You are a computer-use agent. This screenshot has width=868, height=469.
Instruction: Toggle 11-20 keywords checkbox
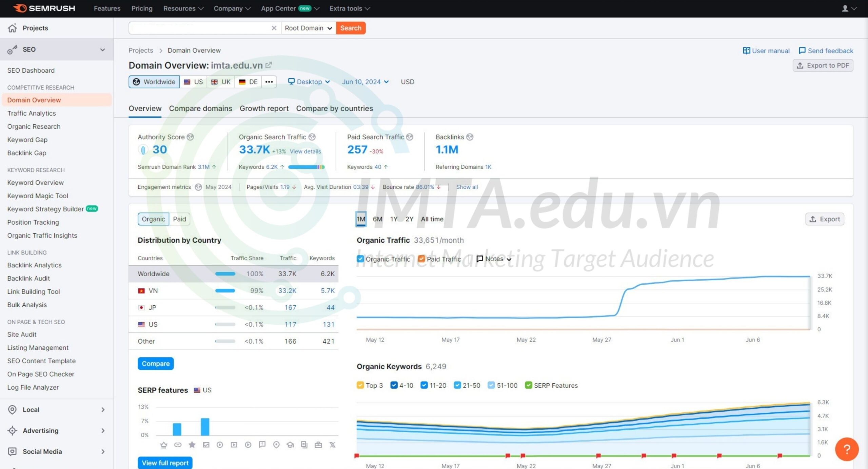(424, 385)
